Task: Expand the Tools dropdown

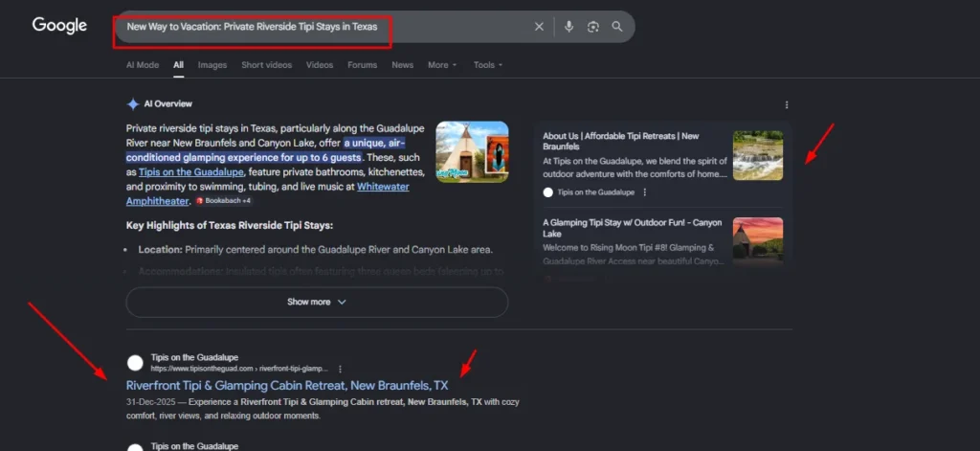Action: pos(488,65)
